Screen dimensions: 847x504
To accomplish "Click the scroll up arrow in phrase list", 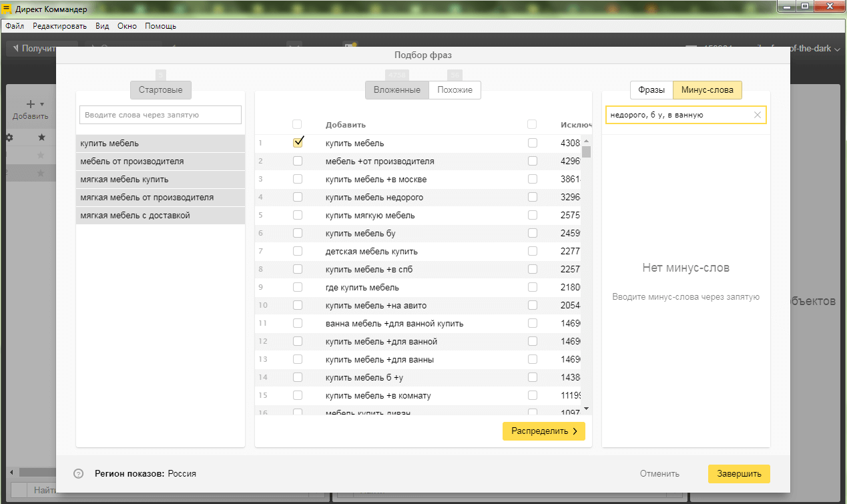I will (x=586, y=141).
